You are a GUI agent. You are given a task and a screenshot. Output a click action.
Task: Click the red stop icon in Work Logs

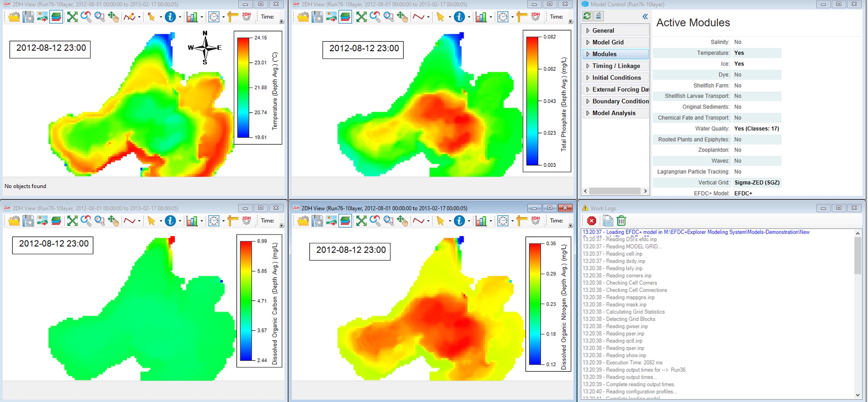(591, 221)
